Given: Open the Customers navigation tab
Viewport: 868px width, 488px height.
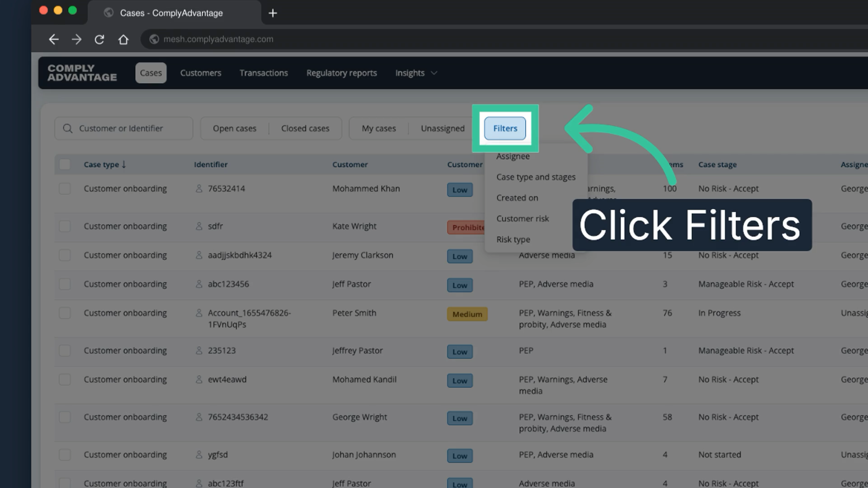Looking at the screenshot, I should click(201, 73).
